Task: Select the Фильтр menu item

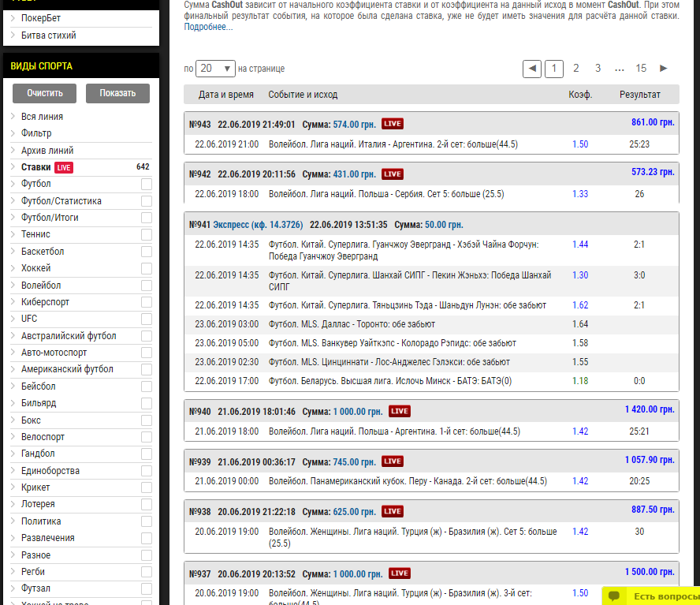Action: tap(36, 133)
